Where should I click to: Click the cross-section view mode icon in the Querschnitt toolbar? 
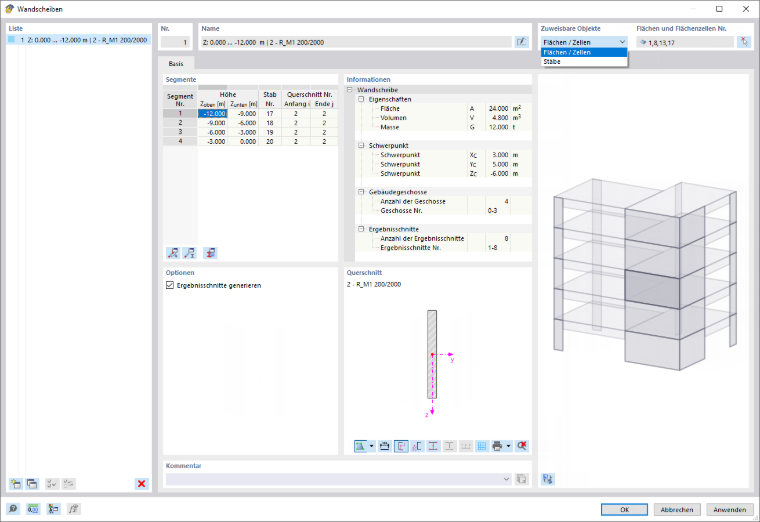[x=360, y=446]
